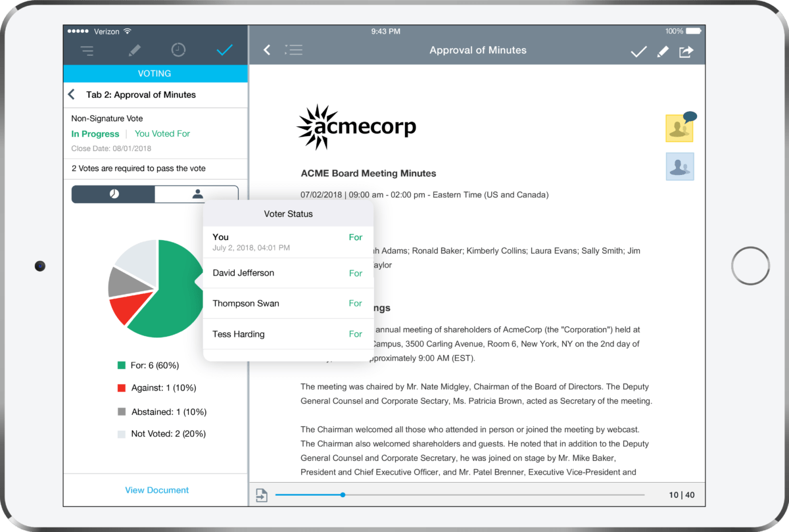The height and width of the screenshot is (532, 789).
Task: Open the View Document link
Action: tap(156, 490)
